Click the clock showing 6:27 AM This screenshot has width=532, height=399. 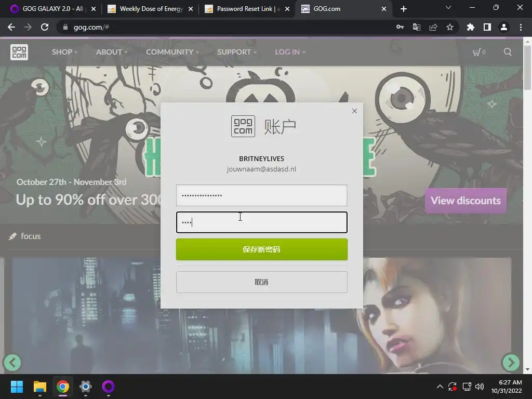tap(510, 382)
